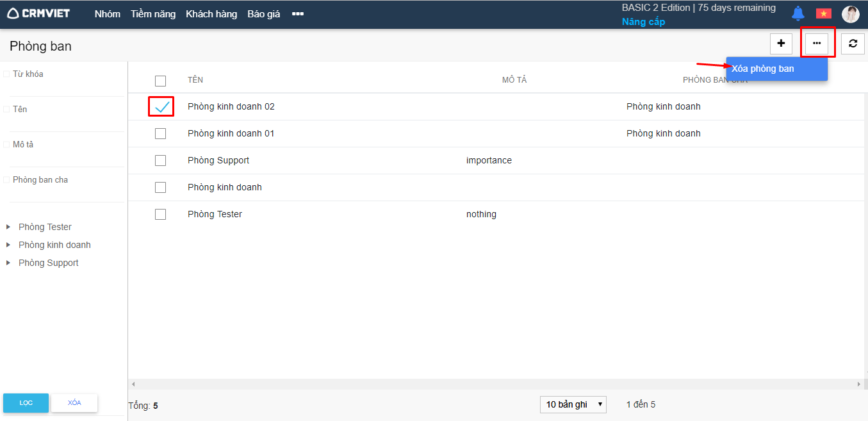Tick the Phòng Support row checkbox
The width and height of the screenshot is (868, 421).
[x=161, y=160]
